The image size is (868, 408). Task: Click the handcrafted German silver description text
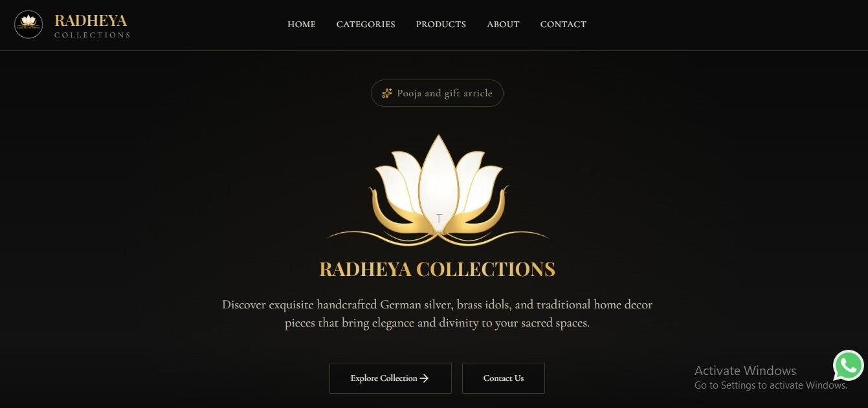pos(438,313)
